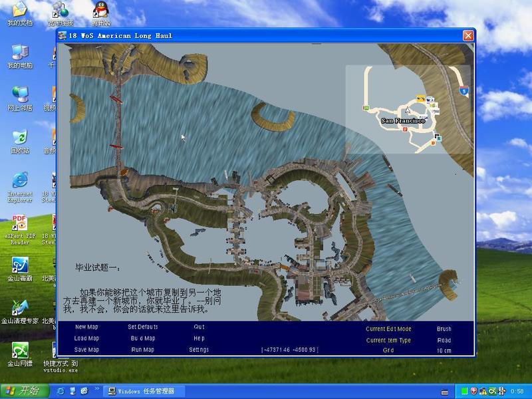Click Build Map in editor panel
This screenshot has height=399, width=532.
point(143,338)
